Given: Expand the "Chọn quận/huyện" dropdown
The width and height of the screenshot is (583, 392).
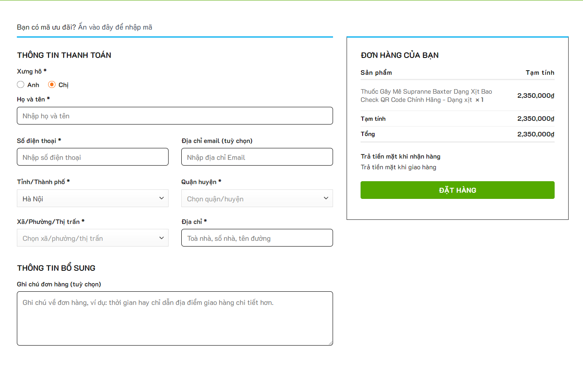Looking at the screenshot, I should pyautogui.click(x=257, y=198).
